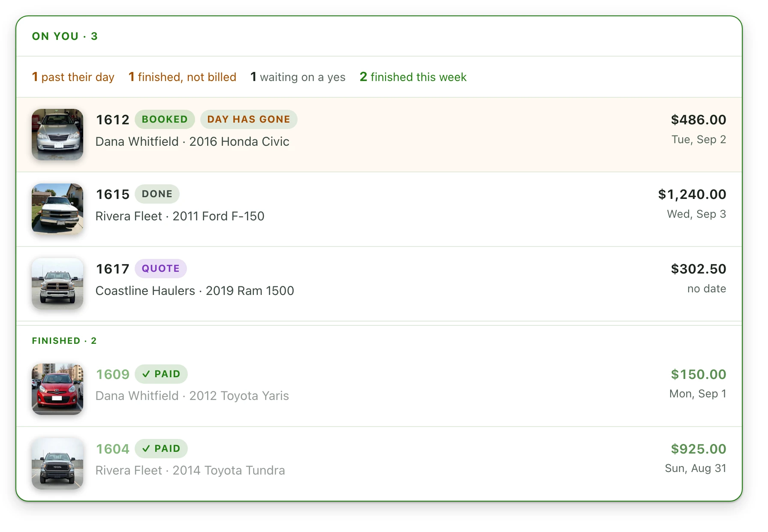Open the 2019 Ram 1500 thumbnail photo
768x532 pixels.
(x=57, y=283)
